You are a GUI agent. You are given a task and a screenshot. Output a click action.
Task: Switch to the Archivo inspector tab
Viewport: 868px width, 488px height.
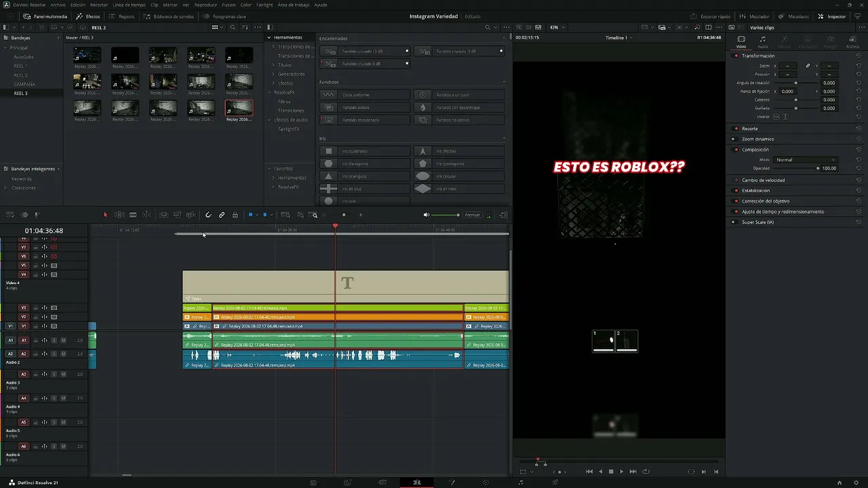(x=852, y=42)
